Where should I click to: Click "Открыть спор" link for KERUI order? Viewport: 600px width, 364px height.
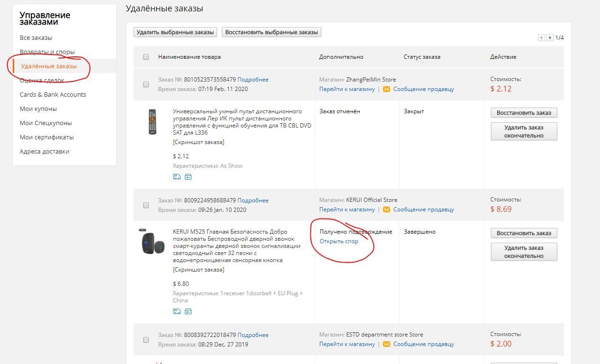click(339, 241)
